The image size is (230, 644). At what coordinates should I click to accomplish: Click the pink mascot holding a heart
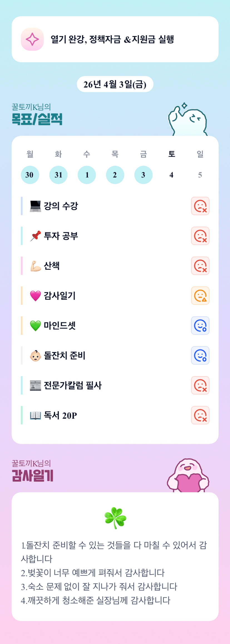click(188, 476)
